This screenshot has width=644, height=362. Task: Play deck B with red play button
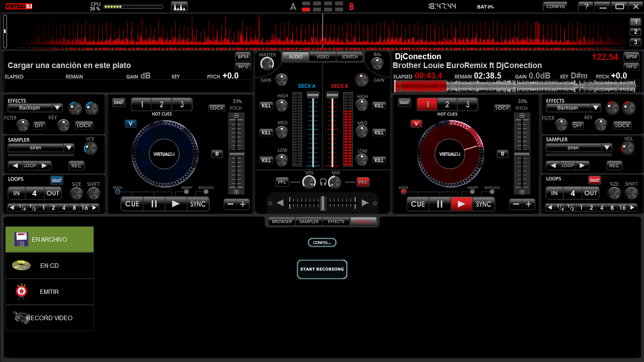click(461, 204)
